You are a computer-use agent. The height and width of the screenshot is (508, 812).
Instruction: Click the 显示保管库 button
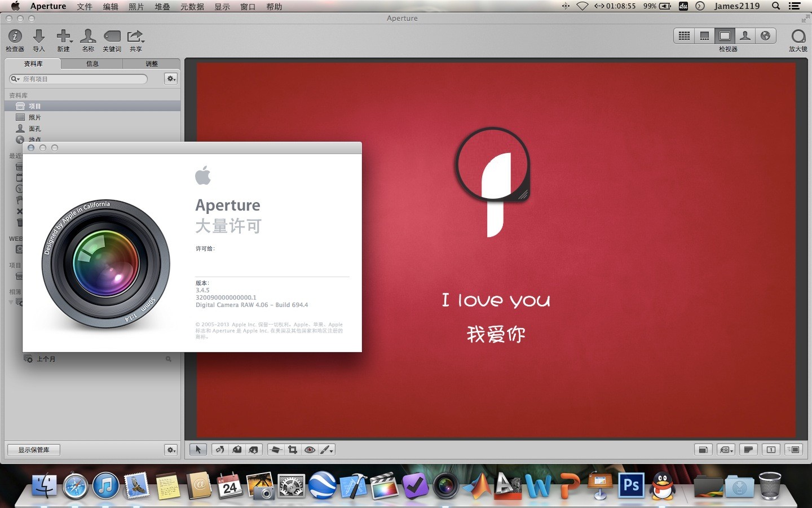click(x=34, y=450)
